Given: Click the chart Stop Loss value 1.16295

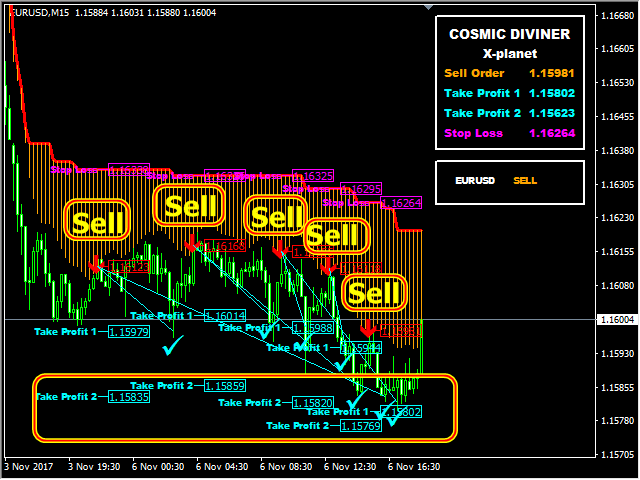Looking at the screenshot, I should 361,189.
